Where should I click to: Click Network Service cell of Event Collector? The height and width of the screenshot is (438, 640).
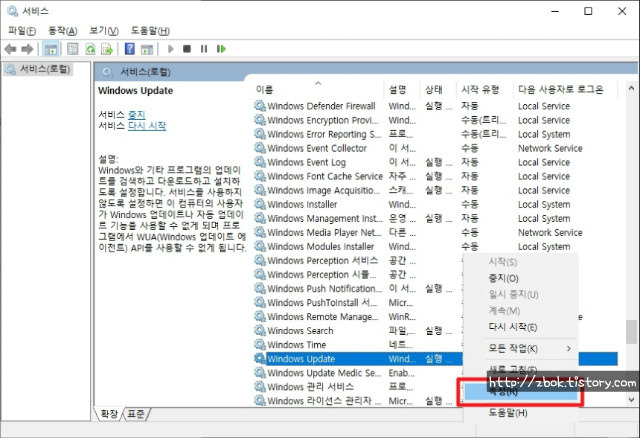(x=550, y=148)
